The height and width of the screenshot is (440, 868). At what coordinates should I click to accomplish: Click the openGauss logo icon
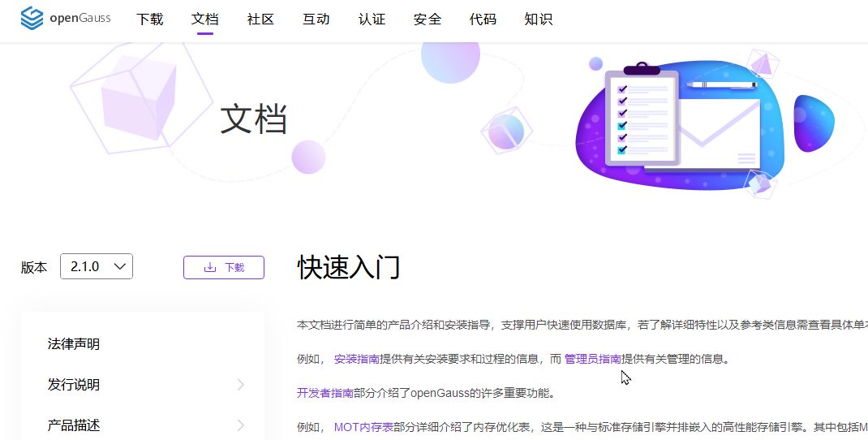pyautogui.click(x=32, y=19)
